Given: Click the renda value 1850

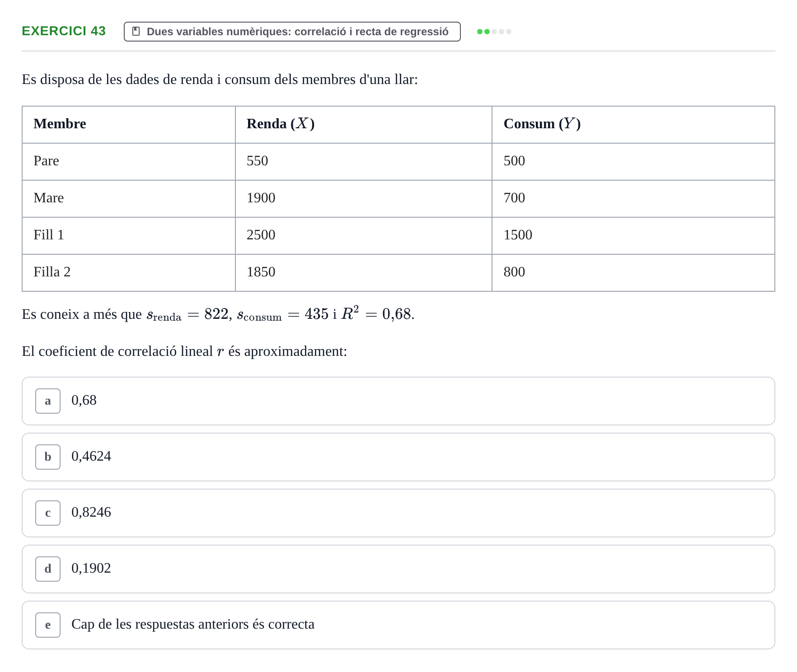Looking at the screenshot, I should coord(261,272).
